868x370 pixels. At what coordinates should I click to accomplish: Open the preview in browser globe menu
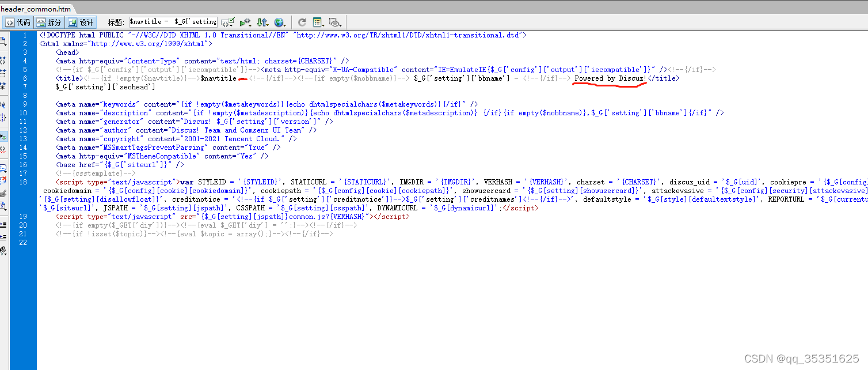[280, 22]
